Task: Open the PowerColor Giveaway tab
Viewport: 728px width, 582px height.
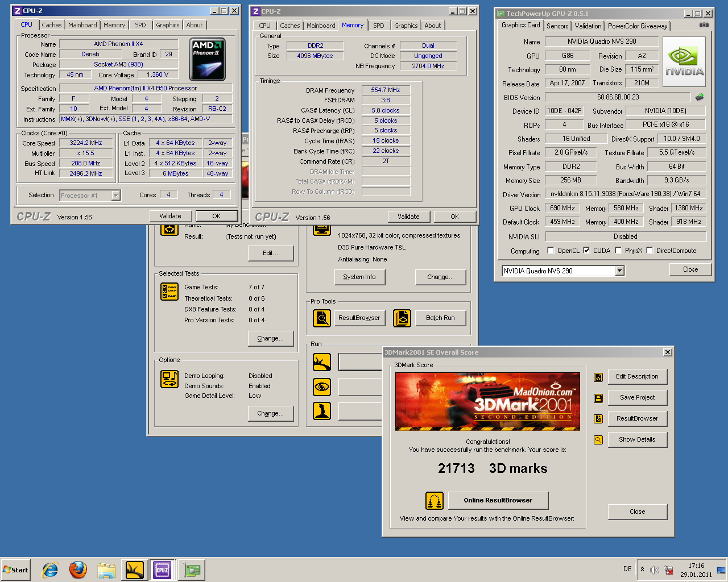Action: coord(638,26)
